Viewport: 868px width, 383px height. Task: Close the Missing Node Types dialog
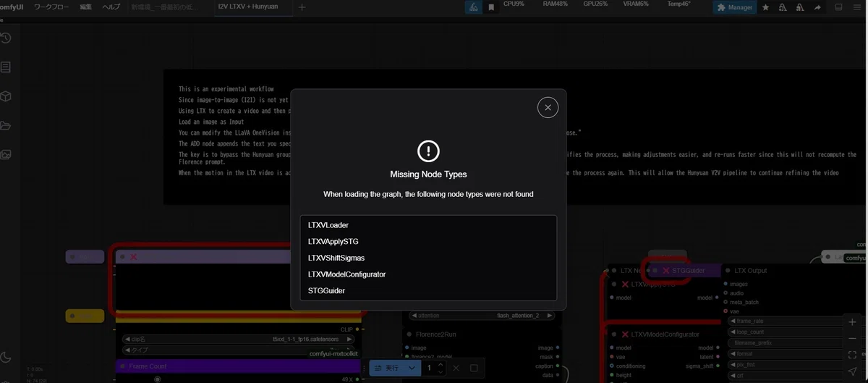point(548,107)
